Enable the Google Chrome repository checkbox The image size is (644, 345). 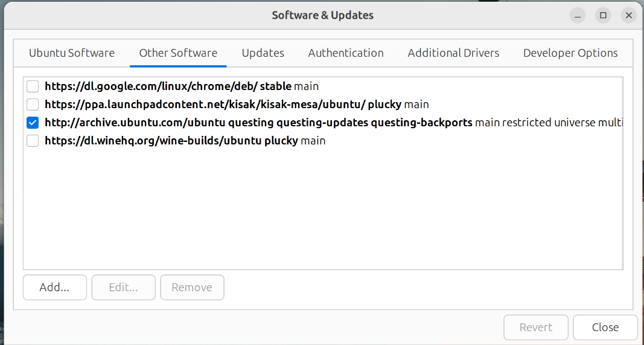click(x=33, y=86)
